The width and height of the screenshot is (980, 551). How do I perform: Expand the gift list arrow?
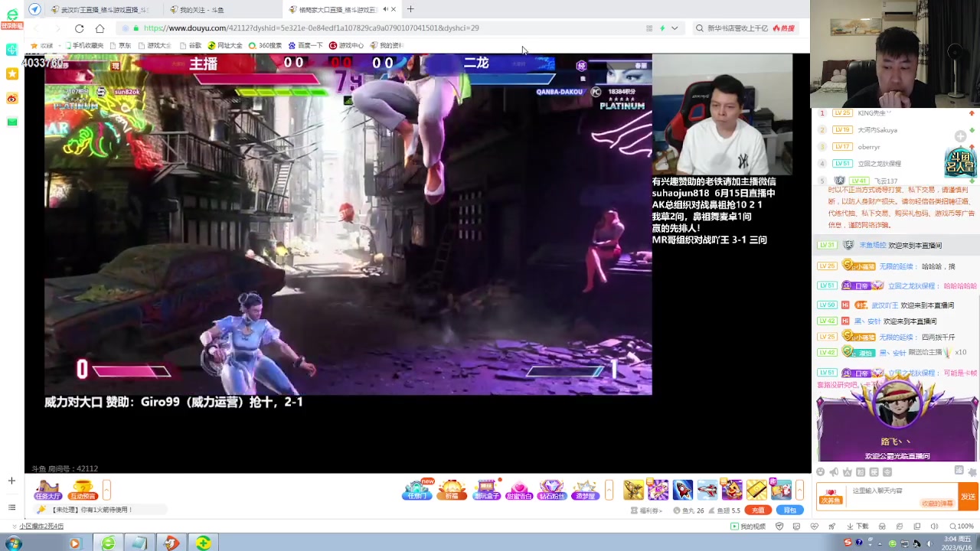click(x=799, y=491)
